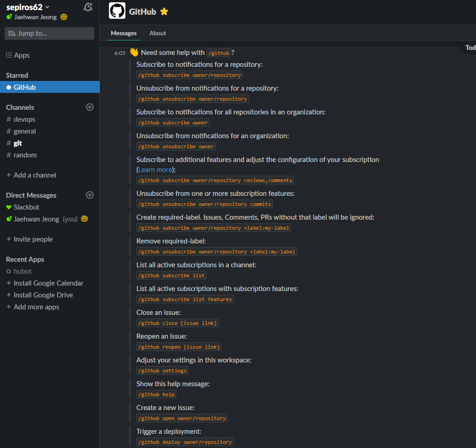
Task: Click the waving hand emoji in message
Action: (134, 52)
